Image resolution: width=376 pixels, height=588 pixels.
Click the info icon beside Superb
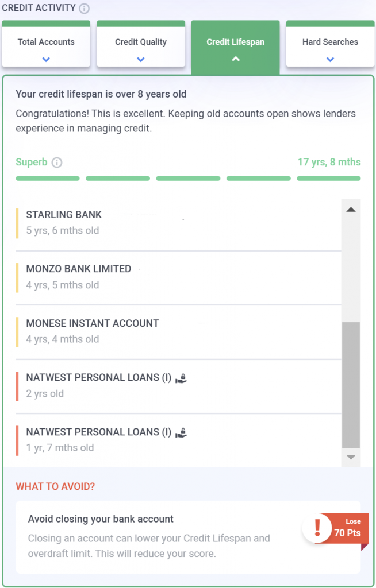pyautogui.click(x=56, y=163)
